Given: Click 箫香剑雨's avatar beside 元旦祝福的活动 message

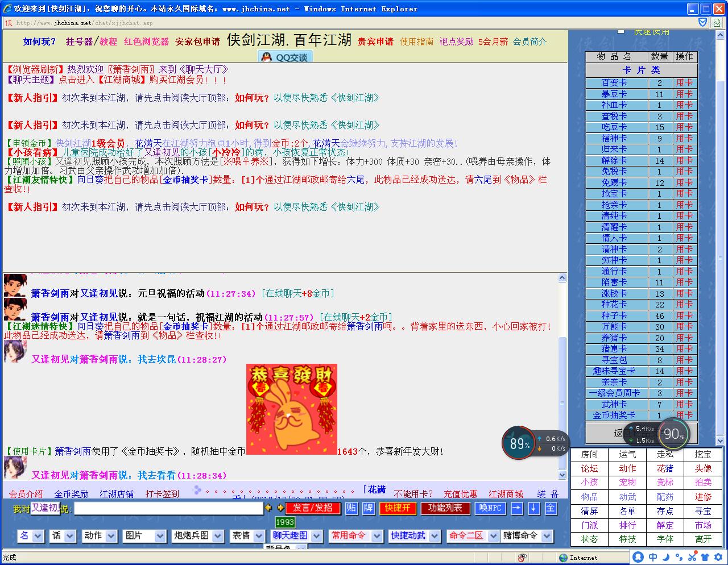Looking at the screenshot, I should (15, 285).
